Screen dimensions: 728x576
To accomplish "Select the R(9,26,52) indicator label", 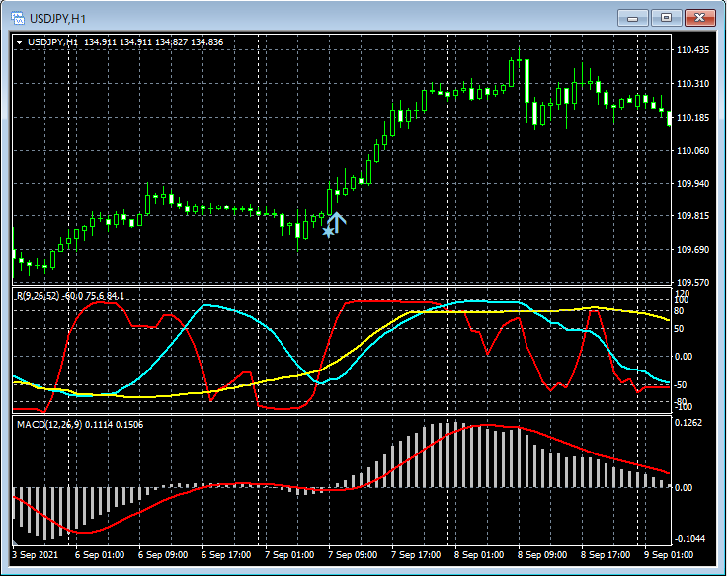I will [x=38, y=295].
